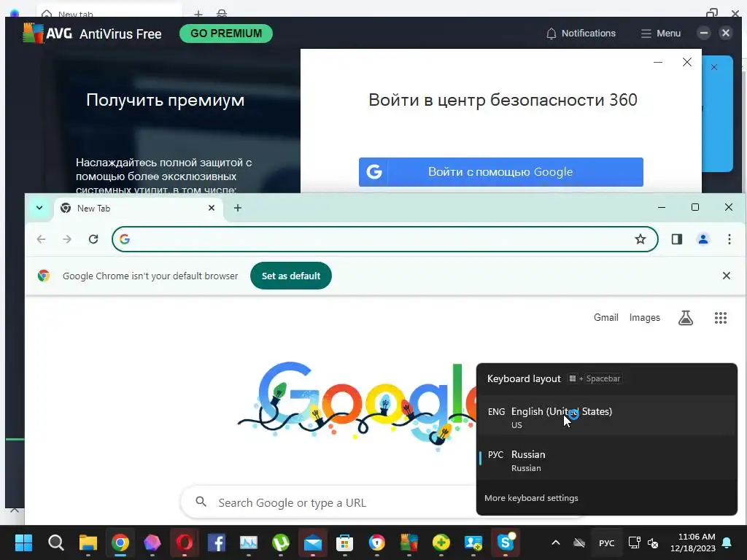
Task: Open Facebook app from the taskbar
Action: point(216,542)
